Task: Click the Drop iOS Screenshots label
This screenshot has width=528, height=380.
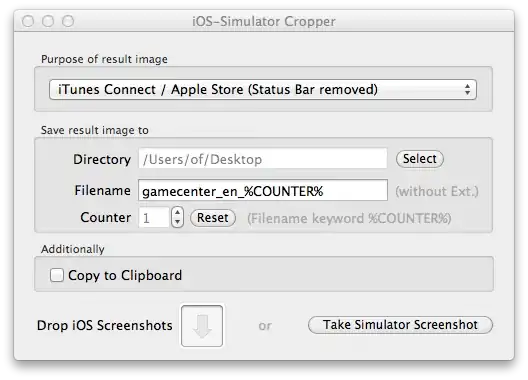Action: click(x=105, y=325)
